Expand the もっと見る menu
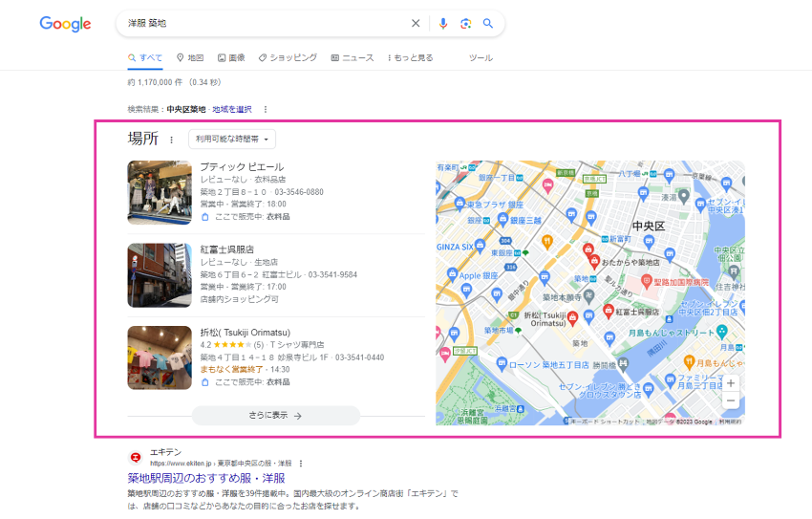Screen dimensions: 812x519 point(410,58)
